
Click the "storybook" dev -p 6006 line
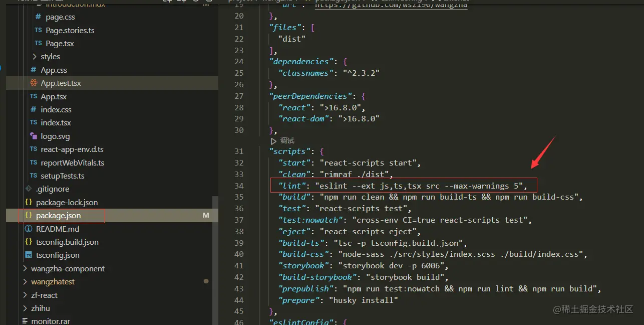tap(364, 265)
